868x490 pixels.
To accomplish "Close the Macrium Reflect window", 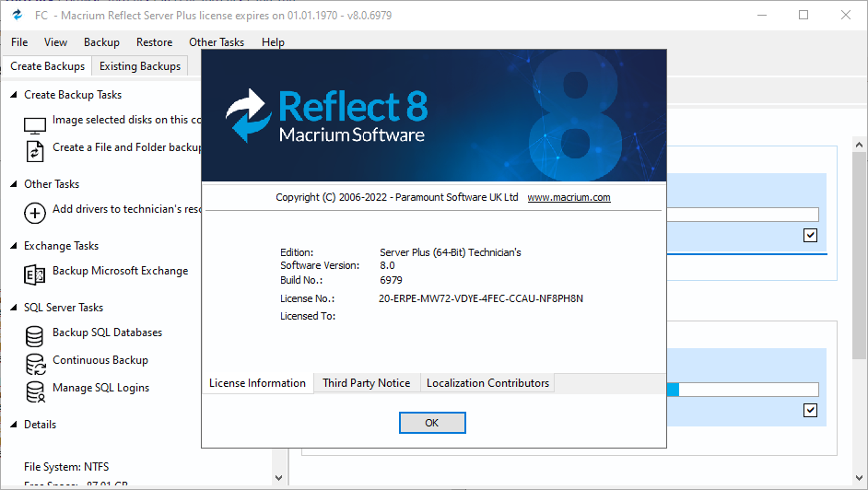I will tap(845, 15).
